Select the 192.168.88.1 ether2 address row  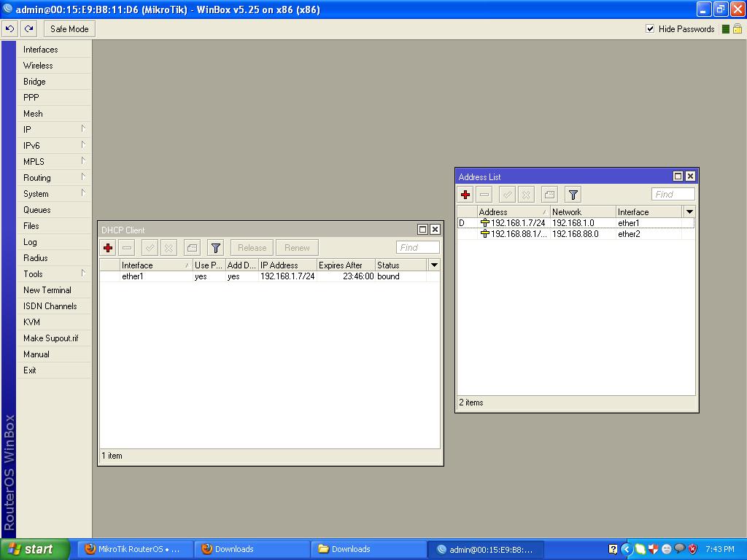[576, 234]
